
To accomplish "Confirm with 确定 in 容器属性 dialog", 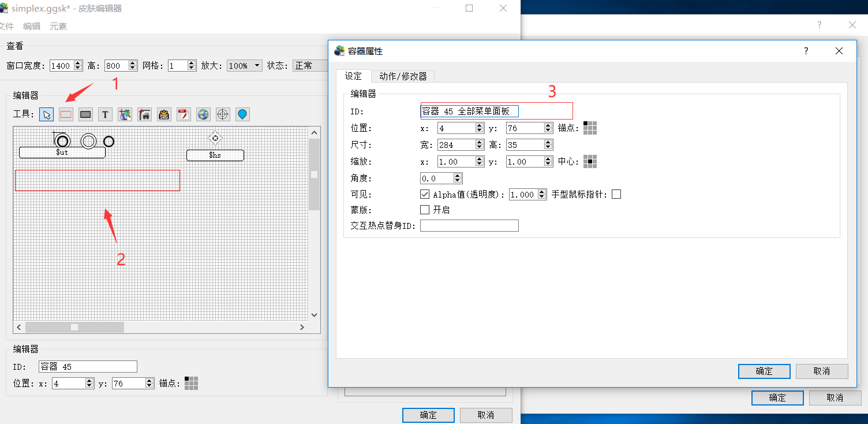I will tap(764, 371).
